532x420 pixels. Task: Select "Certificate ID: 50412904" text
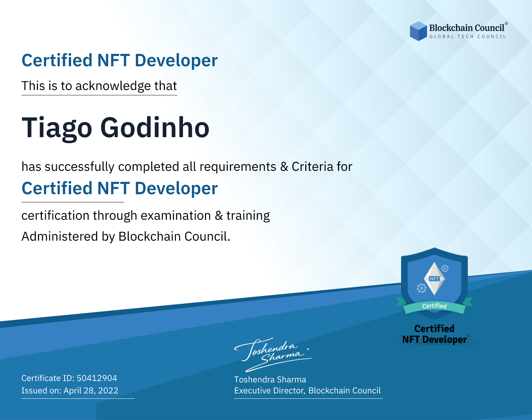[69, 378]
